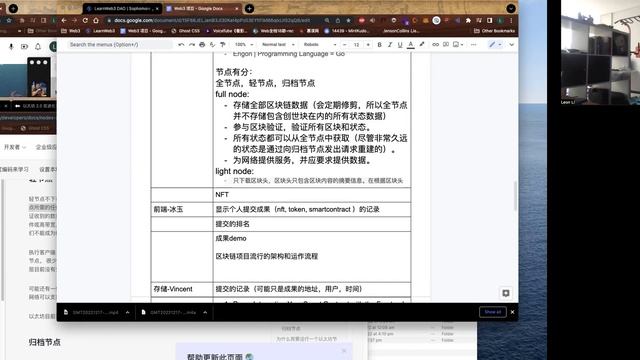Screen dimensions: 640x360
Task: Close the Web3 Google Docs tab
Action: click(x=237, y=8)
